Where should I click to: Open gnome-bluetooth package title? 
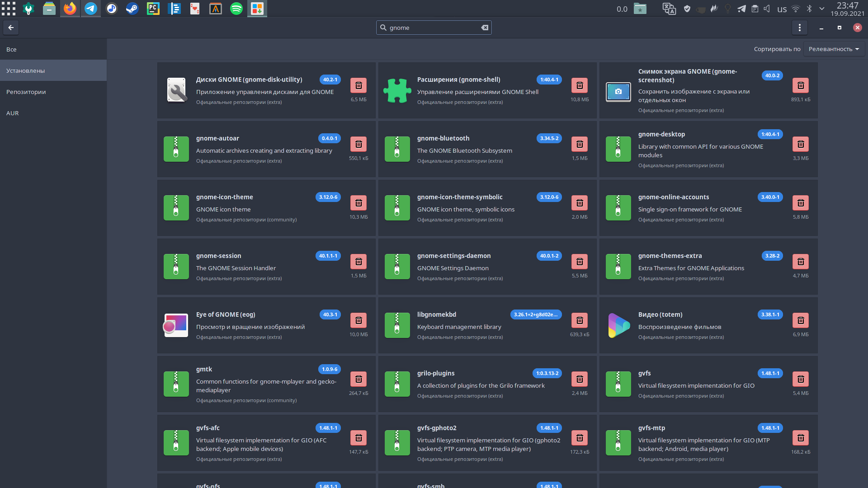click(443, 138)
